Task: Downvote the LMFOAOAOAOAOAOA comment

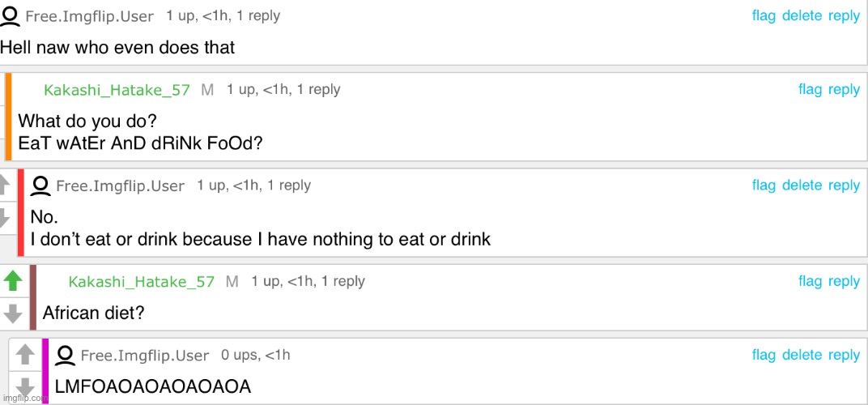Action: click(25, 386)
